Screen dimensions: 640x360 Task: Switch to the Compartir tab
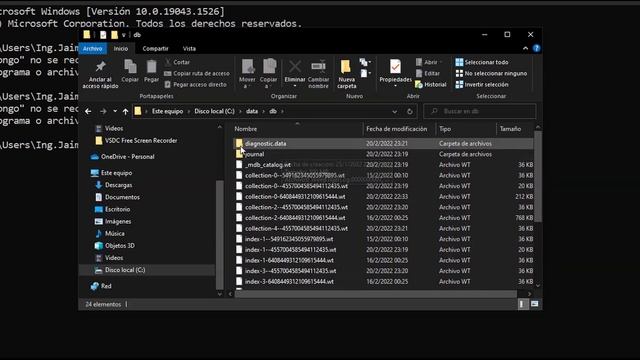(x=156, y=48)
